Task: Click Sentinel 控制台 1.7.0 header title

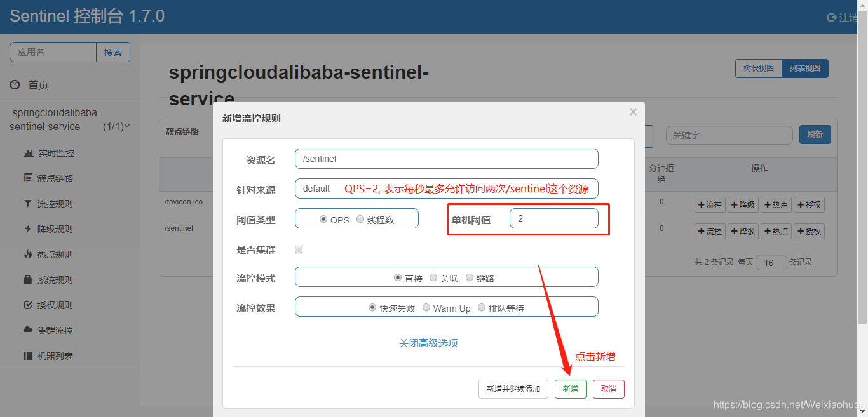Action: [87, 17]
